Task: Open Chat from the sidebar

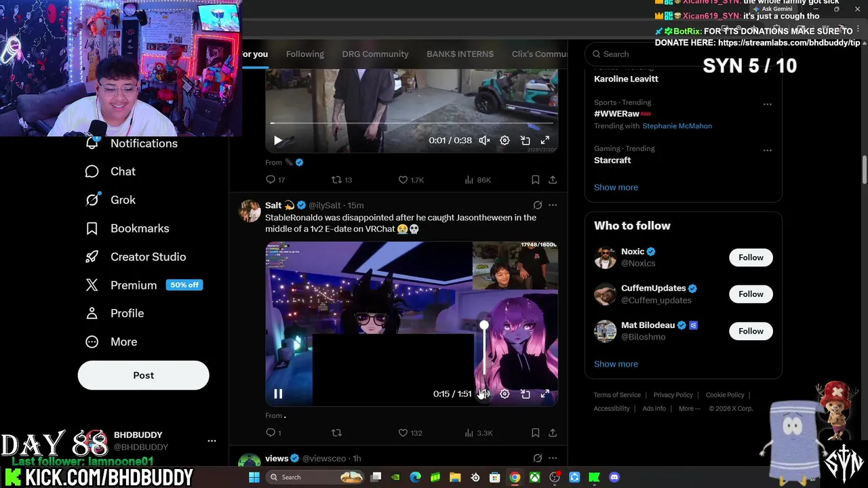Action: pyautogui.click(x=111, y=171)
